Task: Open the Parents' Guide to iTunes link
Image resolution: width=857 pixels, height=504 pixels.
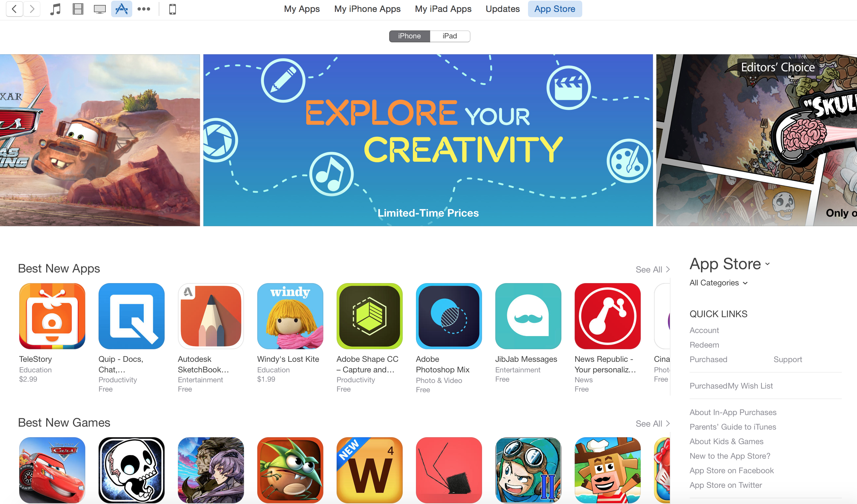Action: (733, 427)
